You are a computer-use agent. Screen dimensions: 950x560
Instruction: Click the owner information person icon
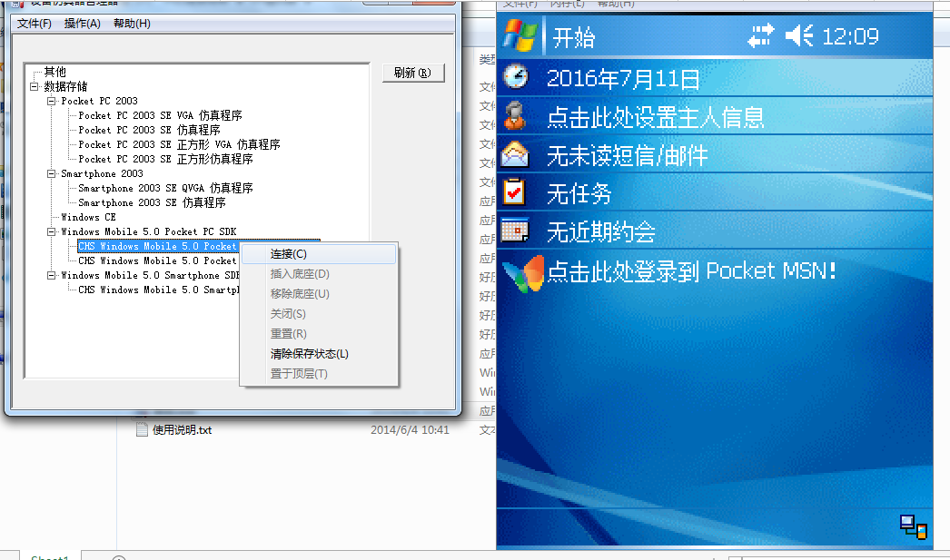click(x=515, y=115)
